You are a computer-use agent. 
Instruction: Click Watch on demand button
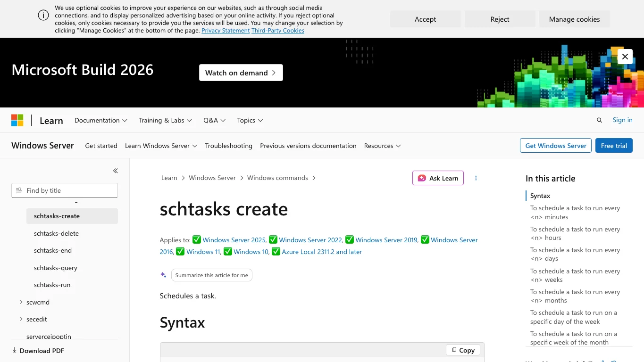click(241, 73)
